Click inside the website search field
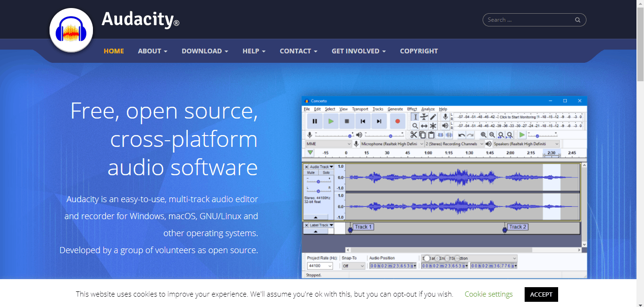This screenshot has width=644, height=307. 528,19
